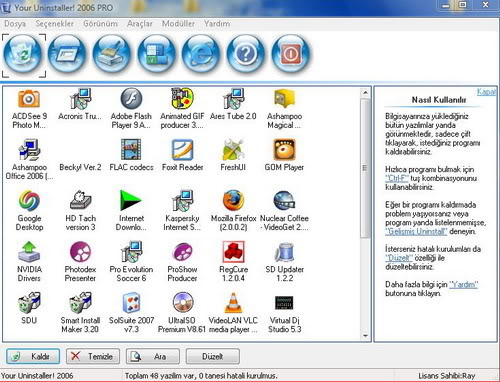Viewport: 500px width, 382px height.
Task: Select VideoLAN VLC media player icon
Action: [x=233, y=303]
